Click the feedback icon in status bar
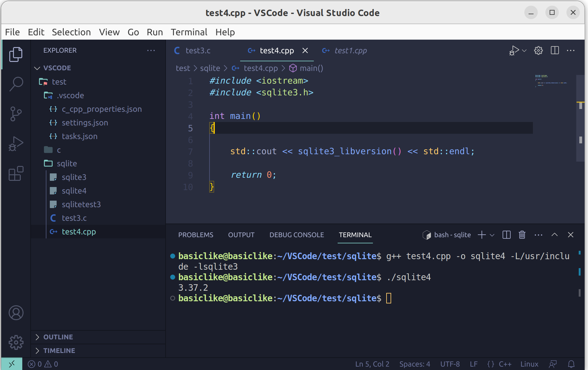Image resolution: width=588 pixels, height=370 pixels. [x=553, y=364]
